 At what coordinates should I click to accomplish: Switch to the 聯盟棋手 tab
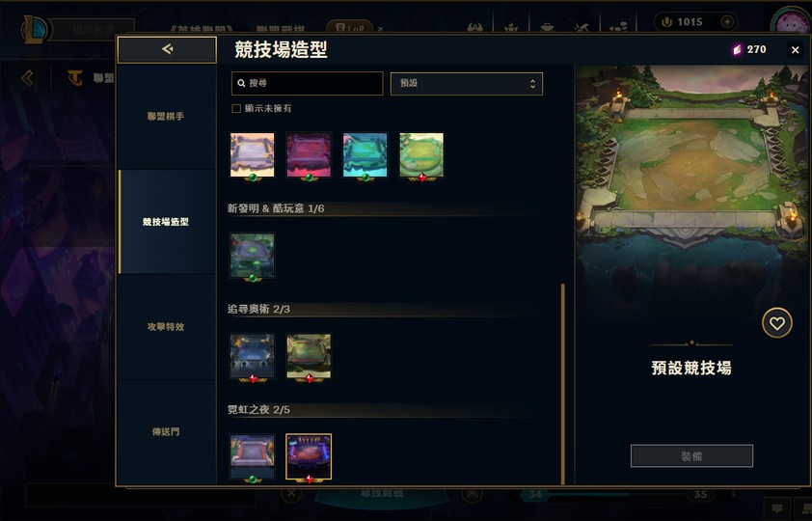[166, 117]
